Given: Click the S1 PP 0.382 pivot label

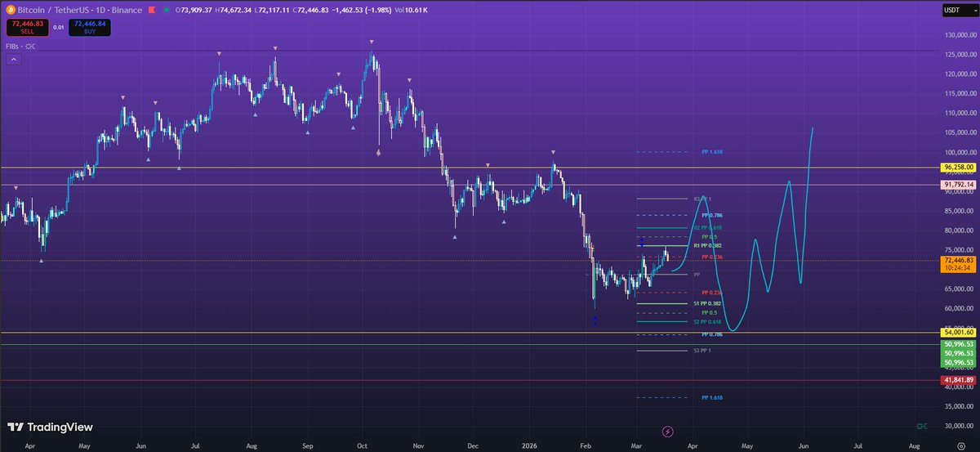Looking at the screenshot, I should click(708, 303).
